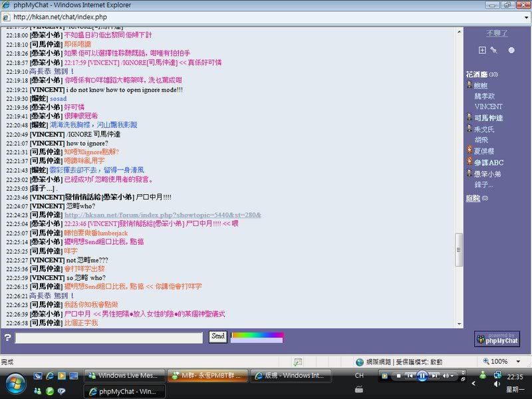The width and height of the screenshot is (532, 399).
Task: Click the 不聊了 exit link
Action: click(x=497, y=33)
